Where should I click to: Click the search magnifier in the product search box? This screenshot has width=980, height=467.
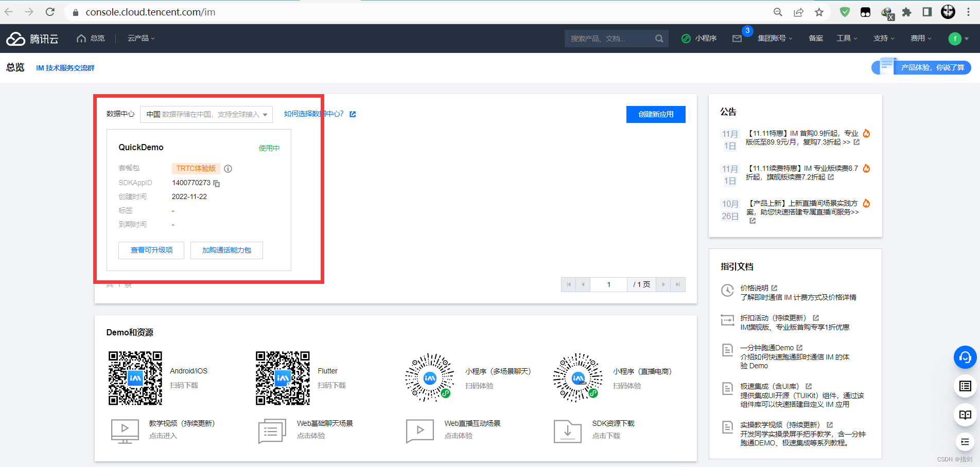[x=659, y=39]
